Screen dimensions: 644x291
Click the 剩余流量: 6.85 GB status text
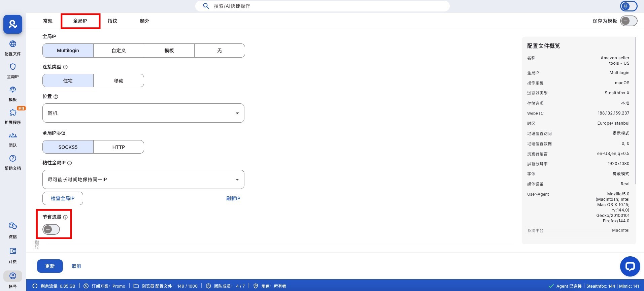pos(58,286)
